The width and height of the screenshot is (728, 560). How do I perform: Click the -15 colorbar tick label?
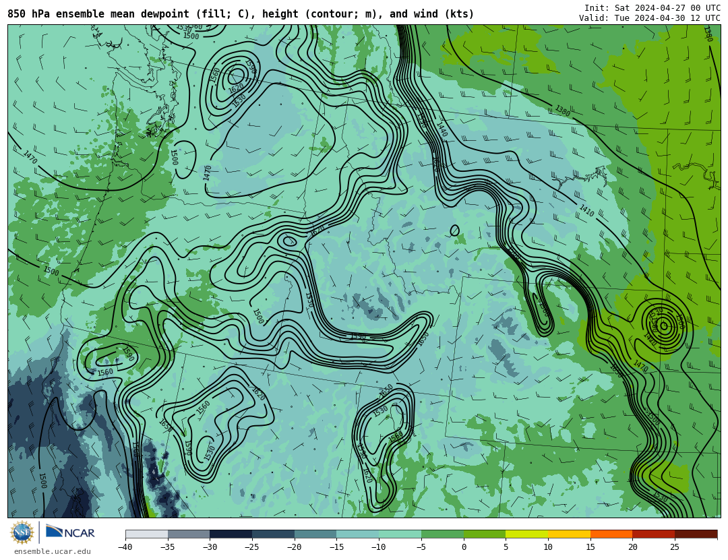(336, 547)
